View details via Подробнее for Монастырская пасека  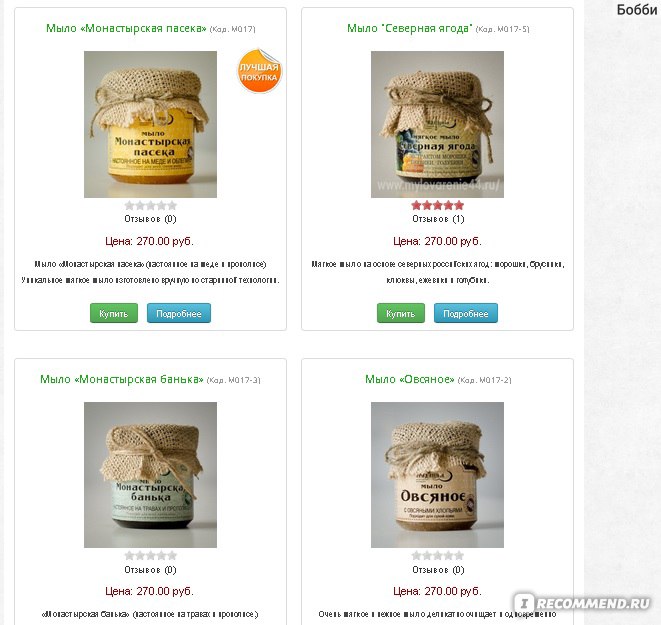[x=179, y=313]
